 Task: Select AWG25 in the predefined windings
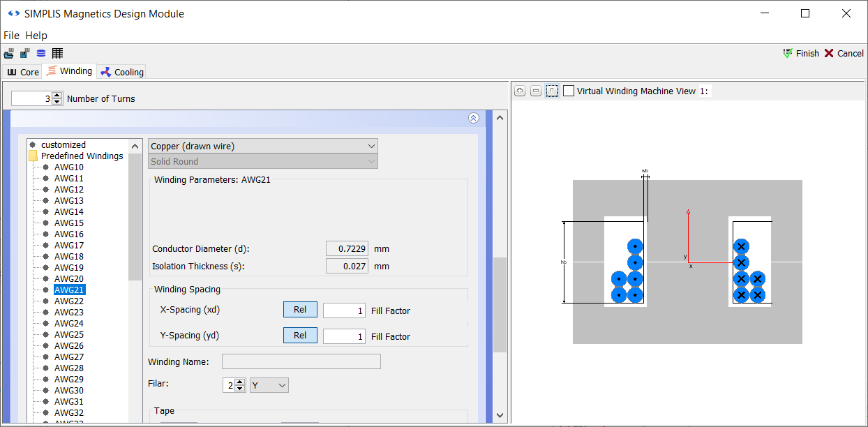click(x=69, y=335)
